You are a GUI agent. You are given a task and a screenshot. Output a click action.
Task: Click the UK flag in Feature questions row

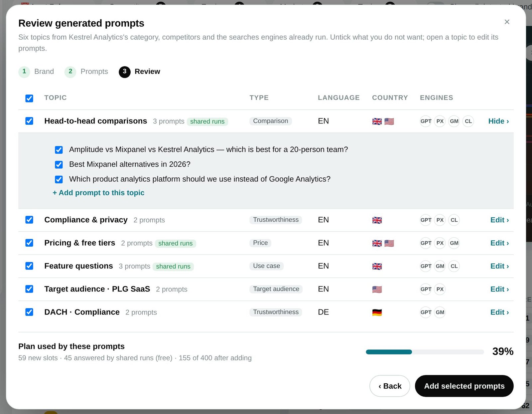coord(377,266)
